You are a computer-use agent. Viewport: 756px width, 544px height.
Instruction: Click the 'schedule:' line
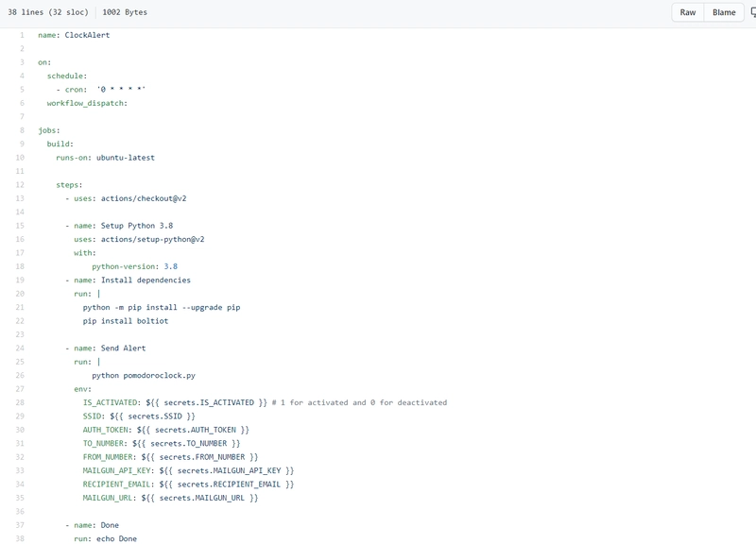point(67,76)
